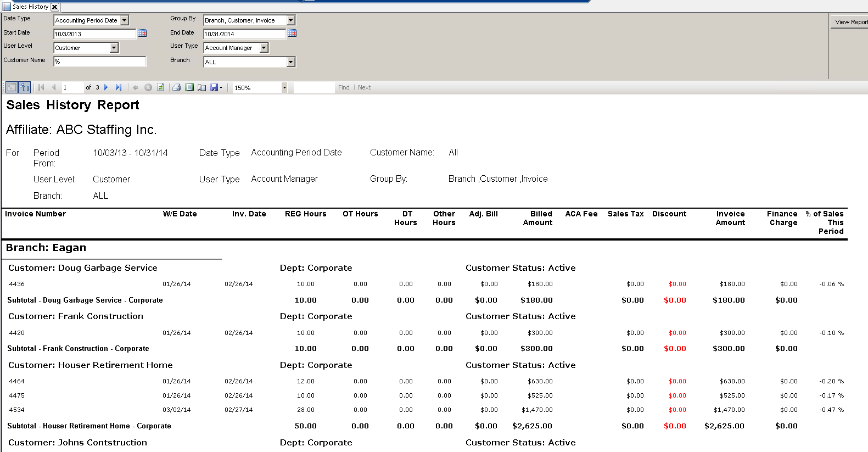This screenshot has width=868, height=452.
Task: Jump to last report page
Action: tap(119, 87)
